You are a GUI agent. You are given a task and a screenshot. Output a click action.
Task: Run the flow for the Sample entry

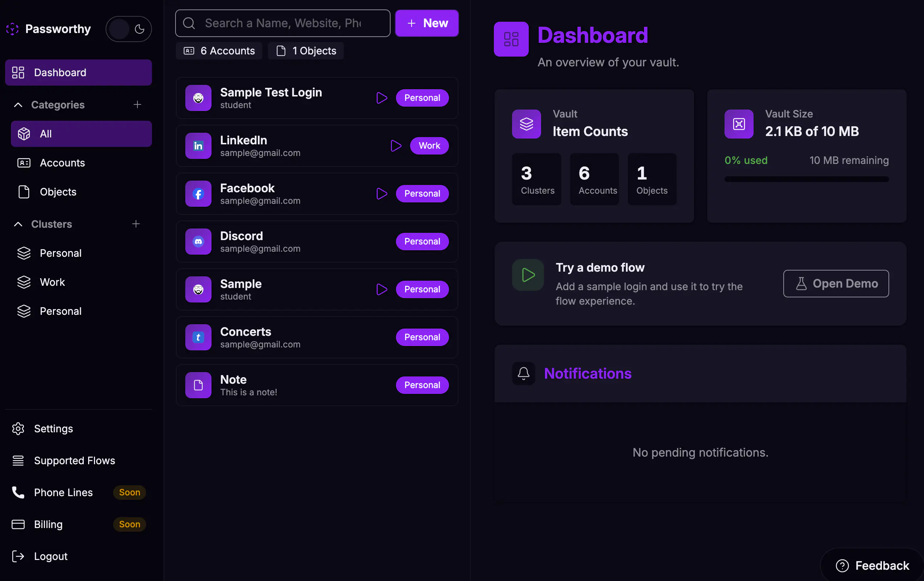pyautogui.click(x=381, y=289)
